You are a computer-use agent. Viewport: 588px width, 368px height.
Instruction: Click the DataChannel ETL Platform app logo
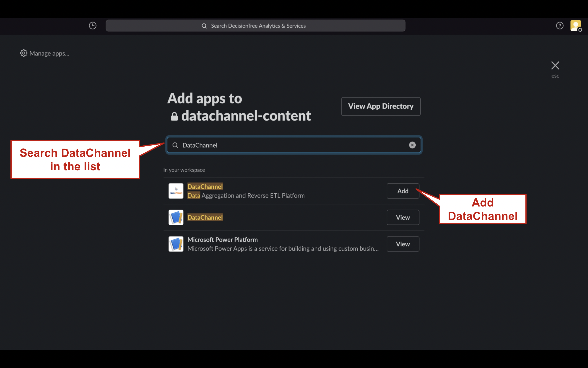[x=176, y=191]
